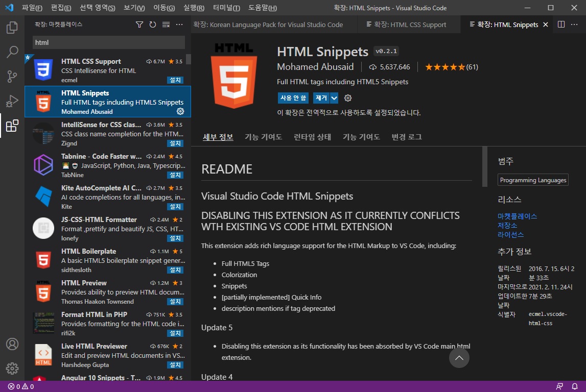Click the 사용 안 함 button
The height and width of the screenshot is (392, 586).
tap(293, 98)
